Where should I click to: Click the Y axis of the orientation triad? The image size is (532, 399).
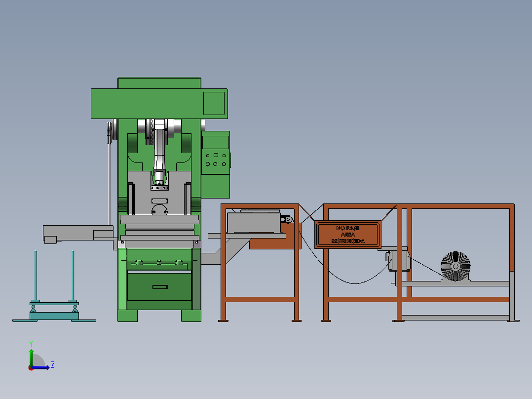click(31, 358)
